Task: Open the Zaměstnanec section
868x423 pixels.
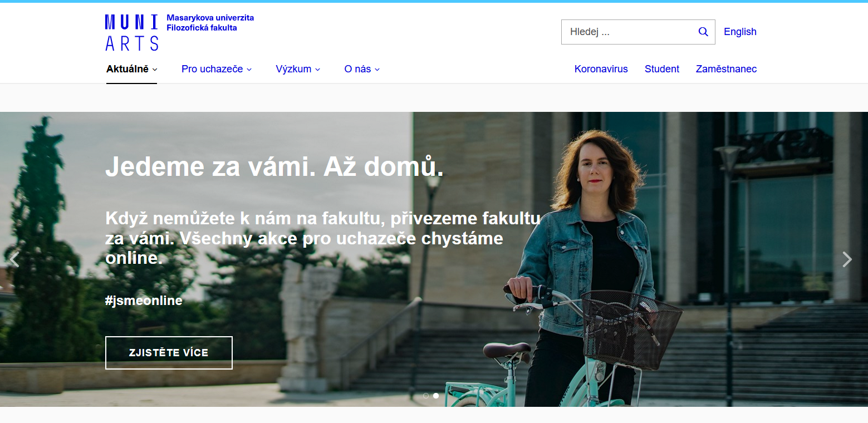Action: pyautogui.click(x=726, y=68)
